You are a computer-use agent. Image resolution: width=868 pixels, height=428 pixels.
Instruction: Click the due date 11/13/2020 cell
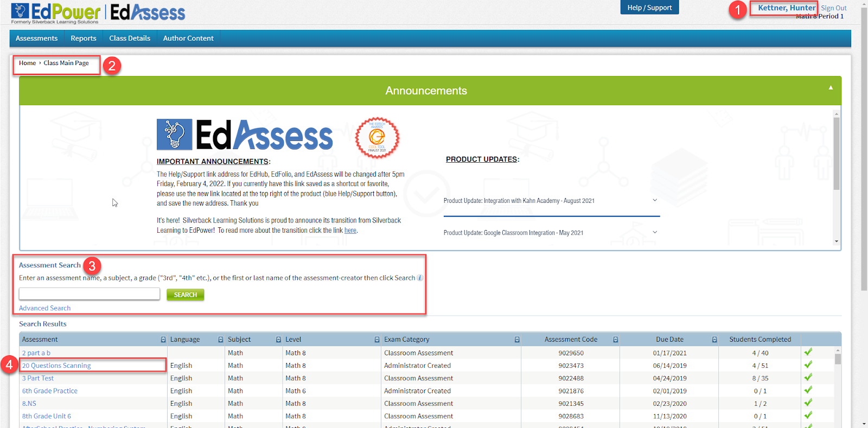[669, 416]
